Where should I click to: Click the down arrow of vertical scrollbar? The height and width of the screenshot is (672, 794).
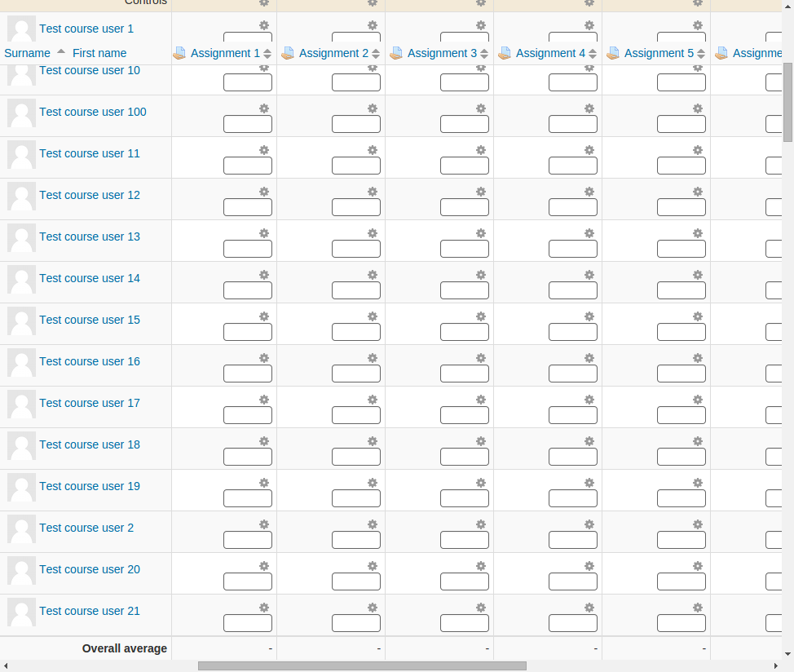point(787,654)
